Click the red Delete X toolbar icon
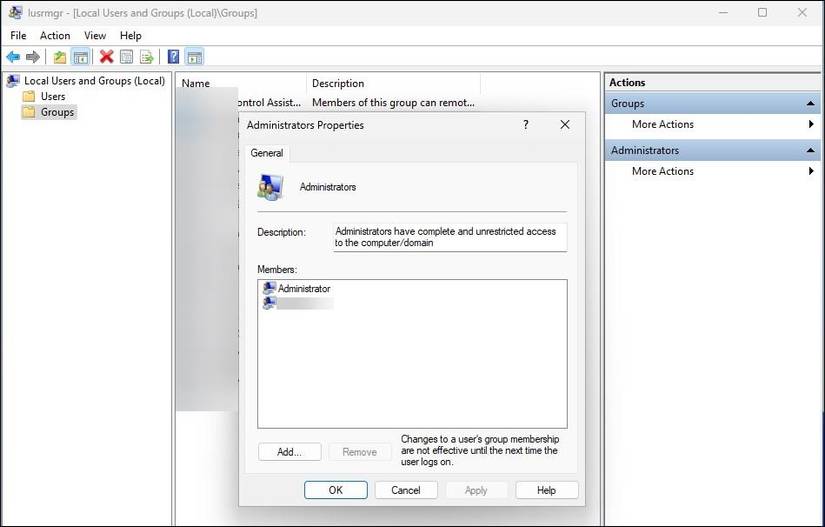Screen dimensions: 825x527 pos(107,57)
